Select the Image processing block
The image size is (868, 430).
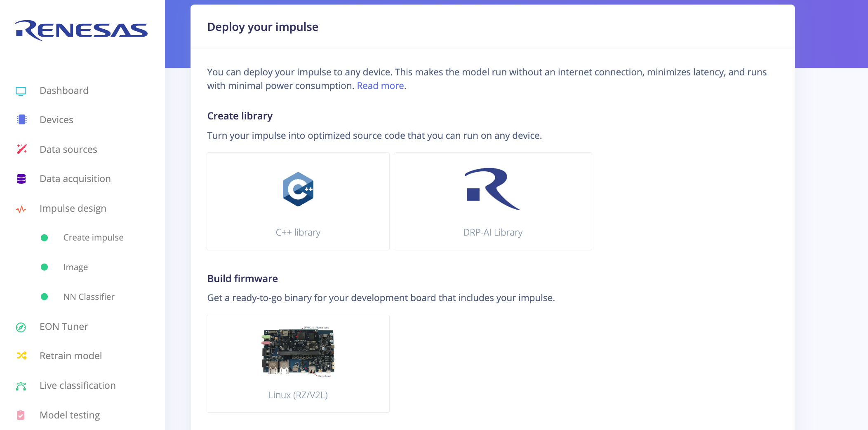pyautogui.click(x=75, y=267)
